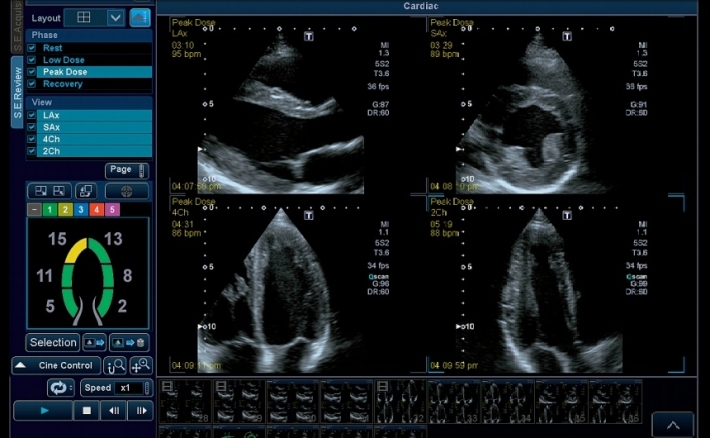The image size is (710, 438).
Task: Collapse the Cine Control panel
Action: [x=57, y=366]
